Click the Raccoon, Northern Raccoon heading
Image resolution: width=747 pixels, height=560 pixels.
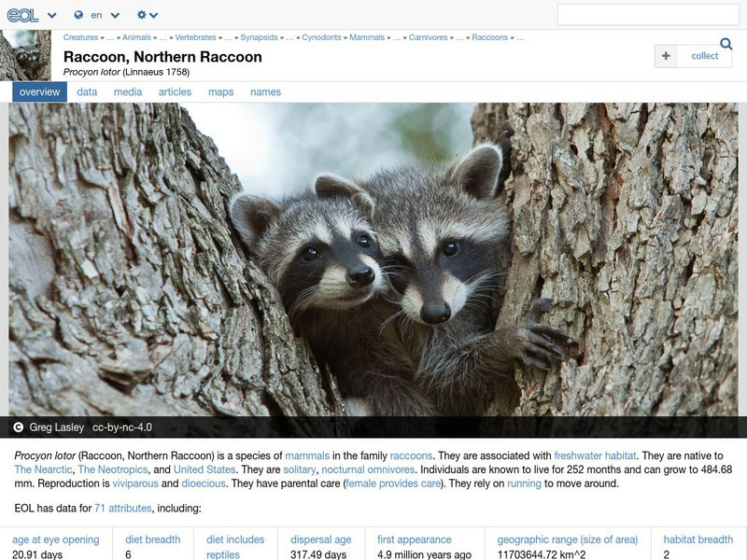(162, 57)
